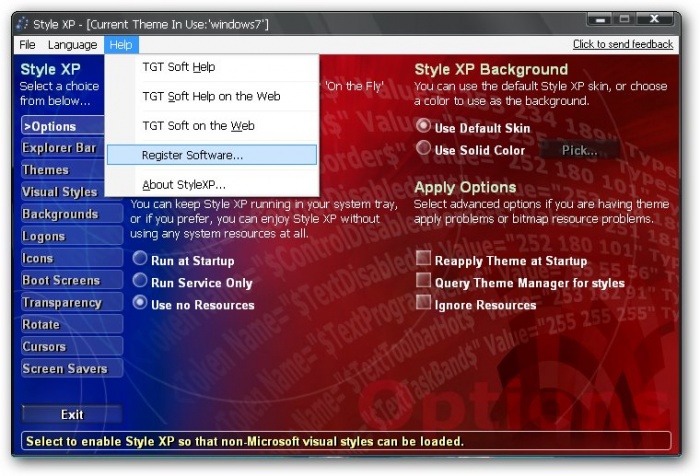Click Register Software... menu item

[212, 155]
